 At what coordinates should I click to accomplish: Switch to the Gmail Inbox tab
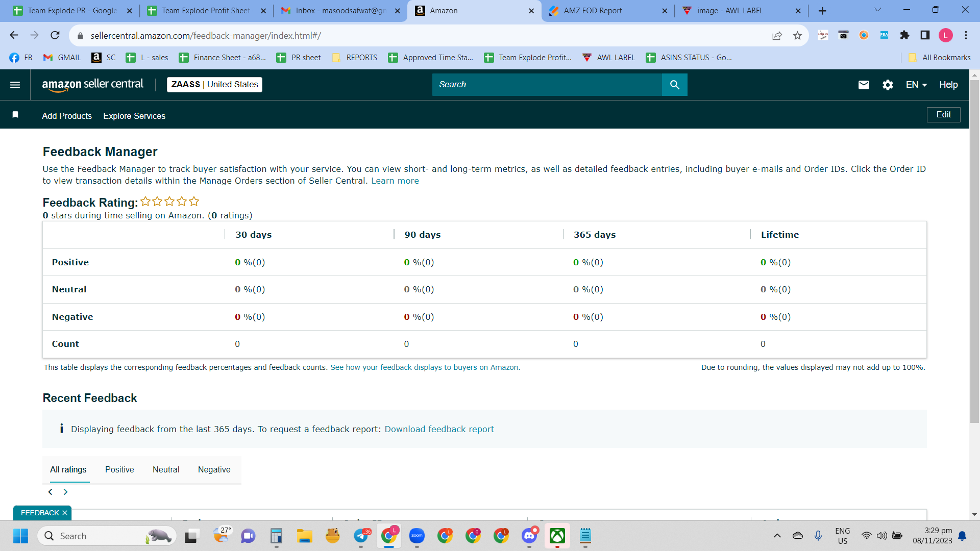click(x=340, y=10)
